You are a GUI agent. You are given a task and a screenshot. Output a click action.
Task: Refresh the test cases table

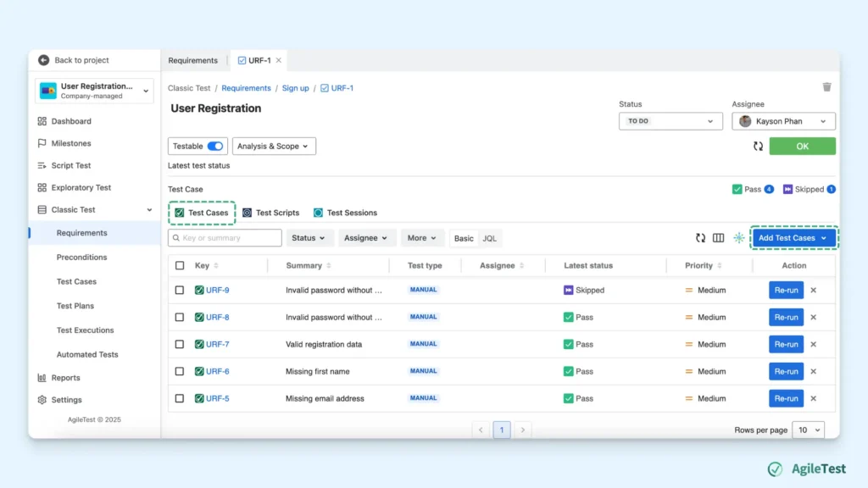click(700, 238)
